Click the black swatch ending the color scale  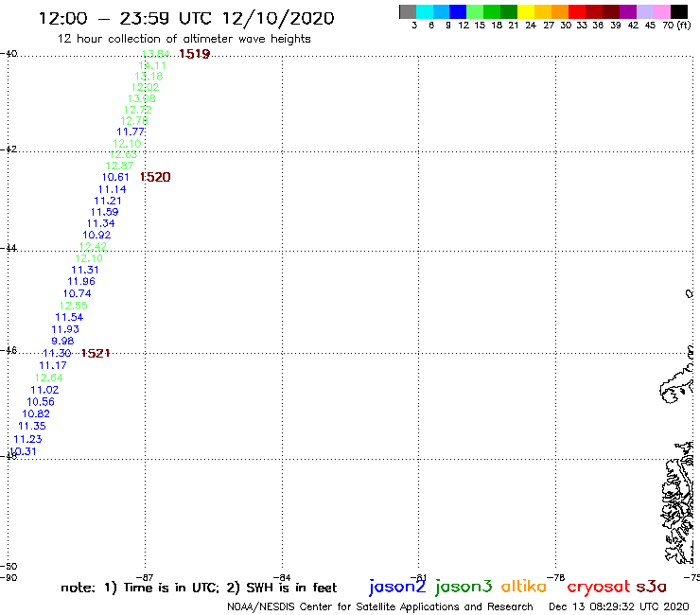coord(678,11)
